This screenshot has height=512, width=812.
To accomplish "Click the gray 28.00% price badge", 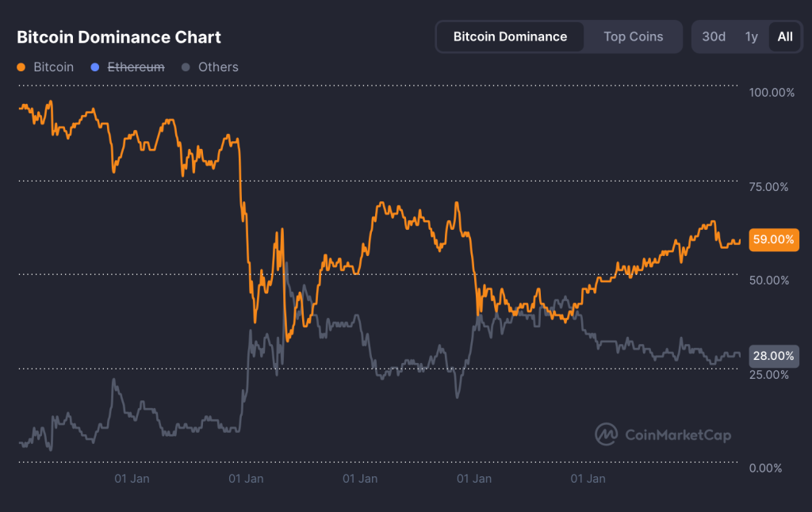I will coord(773,356).
